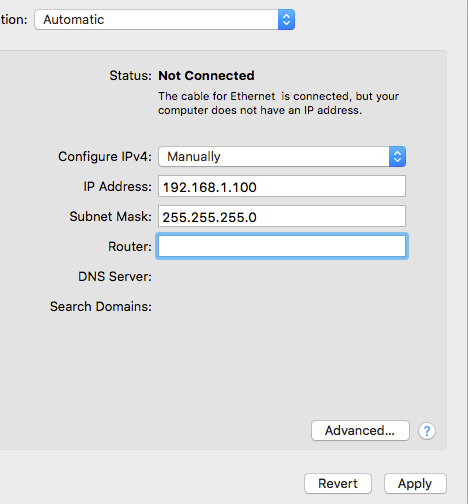This screenshot has width=468, height=504.
Task: Expand the Manually Configure IPv4 menu
Action: (x=282, y=156)
